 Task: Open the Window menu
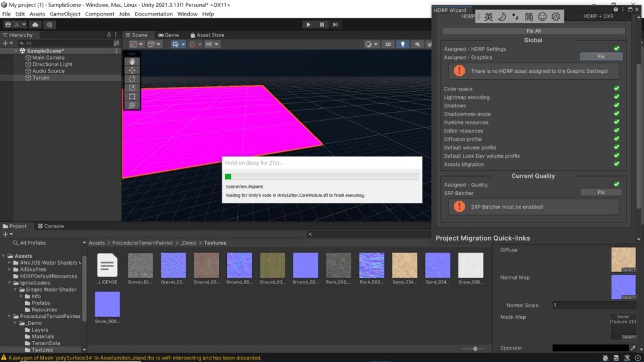pyautogui.click(x=187, y=14)
